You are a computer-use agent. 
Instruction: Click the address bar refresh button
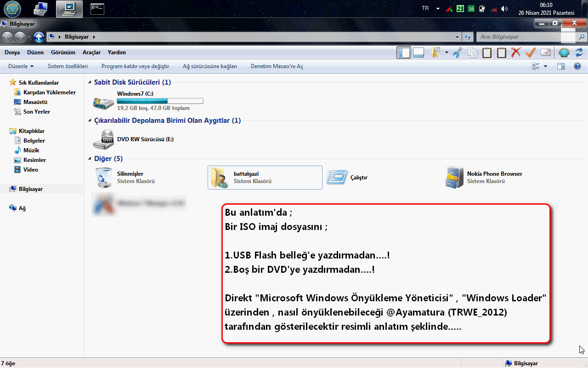[x=468, y=37]
